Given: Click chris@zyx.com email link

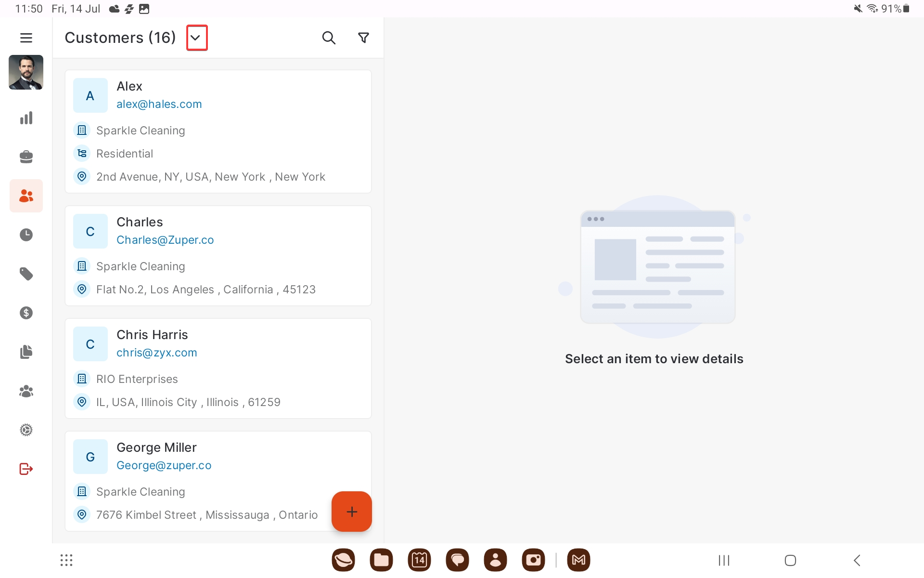Looking at the screenshot, I should pos(156,353).
